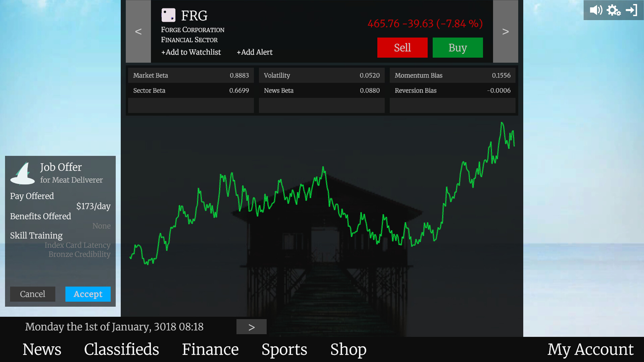Add a price alert for FRG

click(255, 52)
